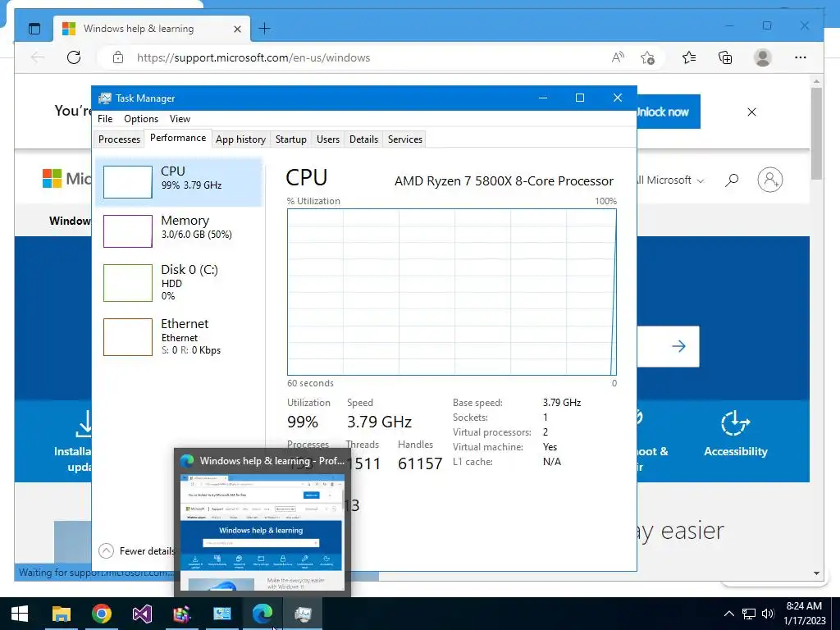
Task: Open Task Manager View menu
Action: tap(180, 119)
